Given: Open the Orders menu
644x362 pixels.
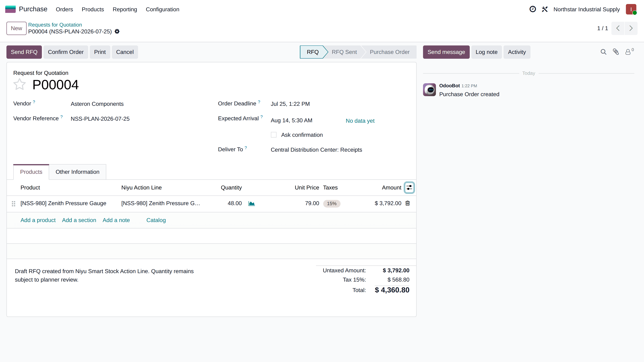Looking at the screenshot, I should click(x=64, y=9).
